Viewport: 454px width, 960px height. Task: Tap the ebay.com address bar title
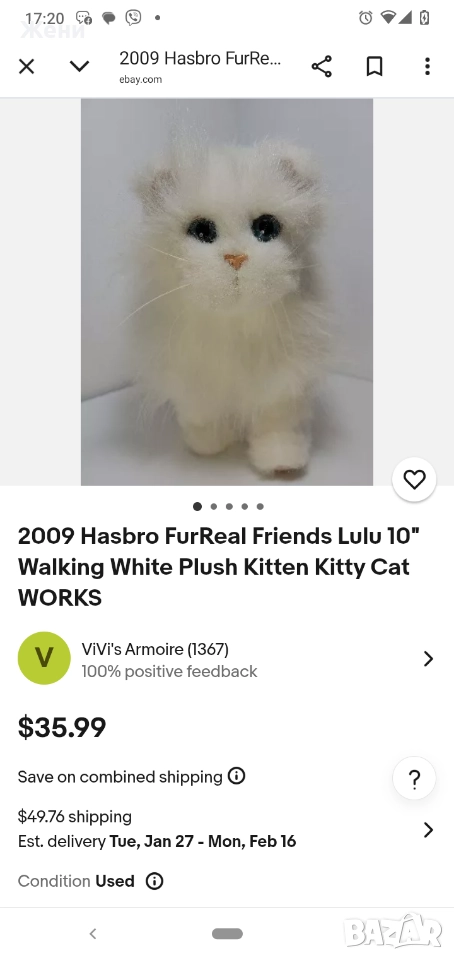point(200,66)
